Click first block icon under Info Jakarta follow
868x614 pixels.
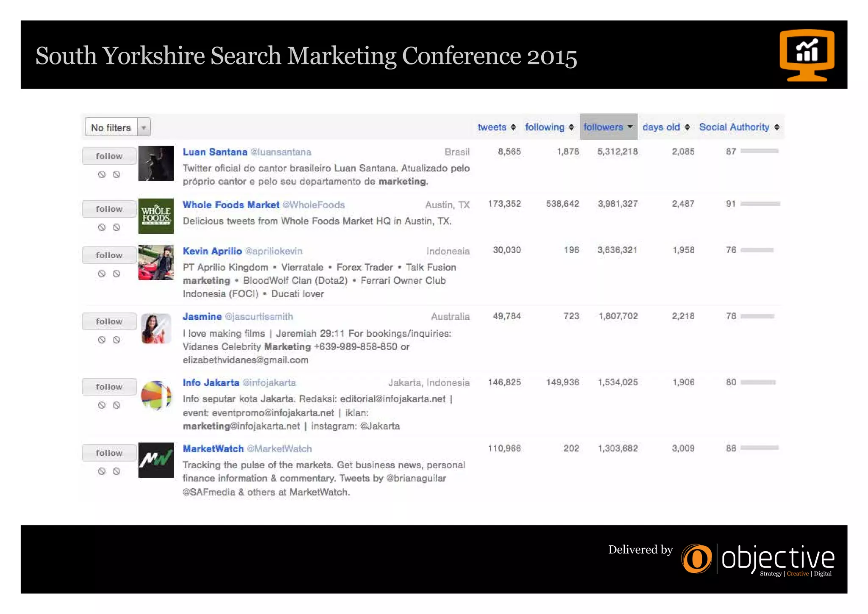pos(102,405)
